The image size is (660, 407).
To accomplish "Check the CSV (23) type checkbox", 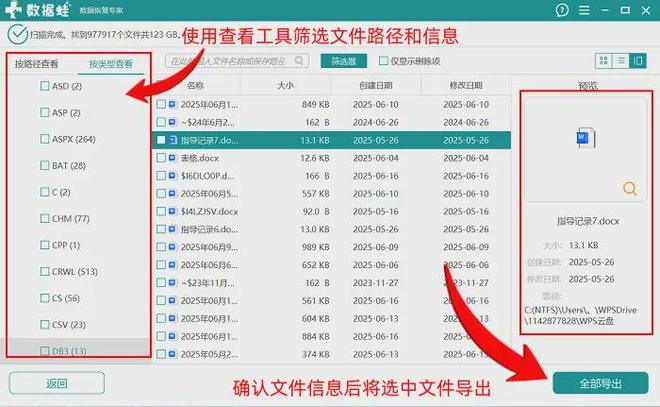I will [45, 325].
